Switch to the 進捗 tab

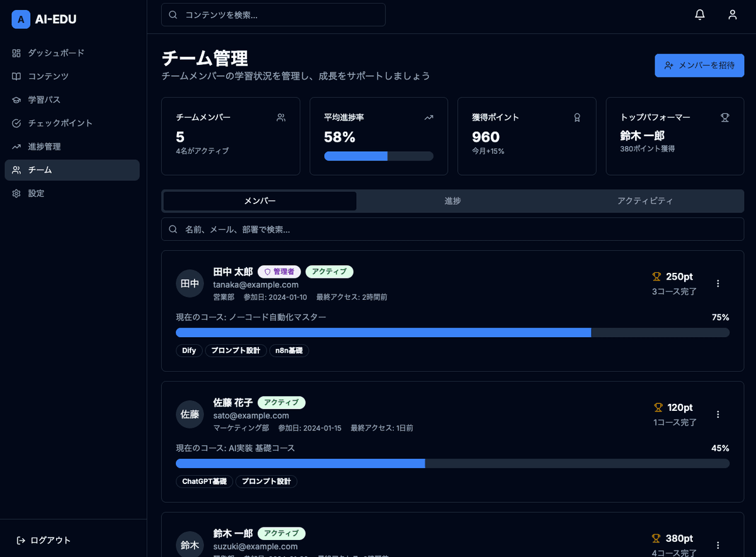coord(452,201)
